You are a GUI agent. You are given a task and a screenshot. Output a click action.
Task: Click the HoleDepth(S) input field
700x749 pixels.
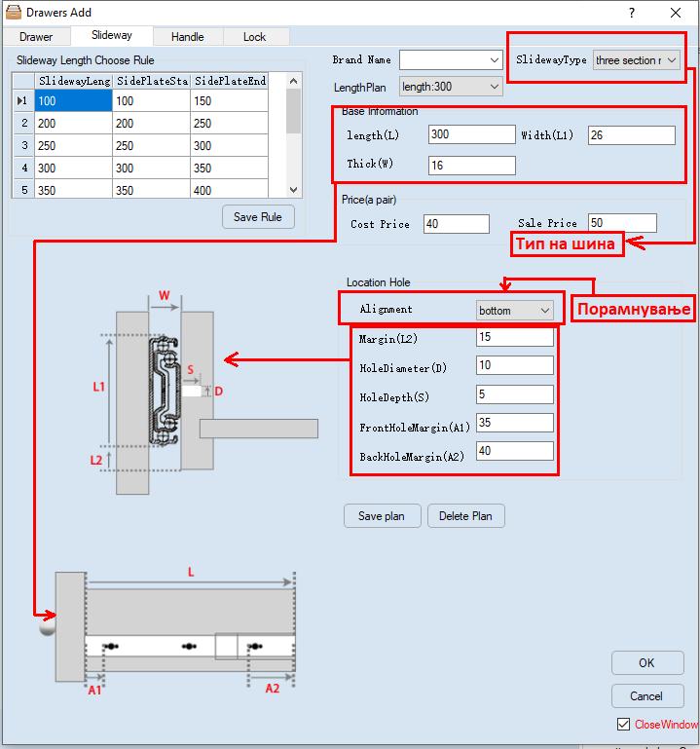click(515, 394)
